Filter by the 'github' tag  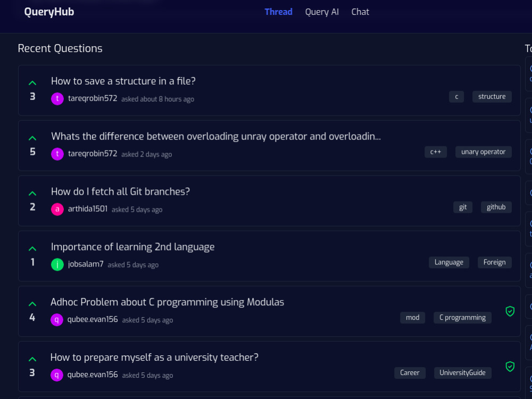496,207
